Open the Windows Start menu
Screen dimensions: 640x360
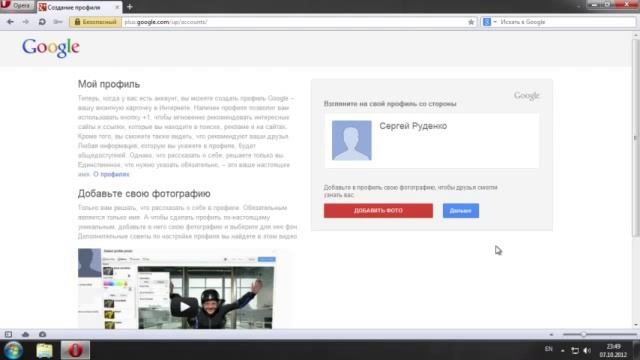[13, 350]
